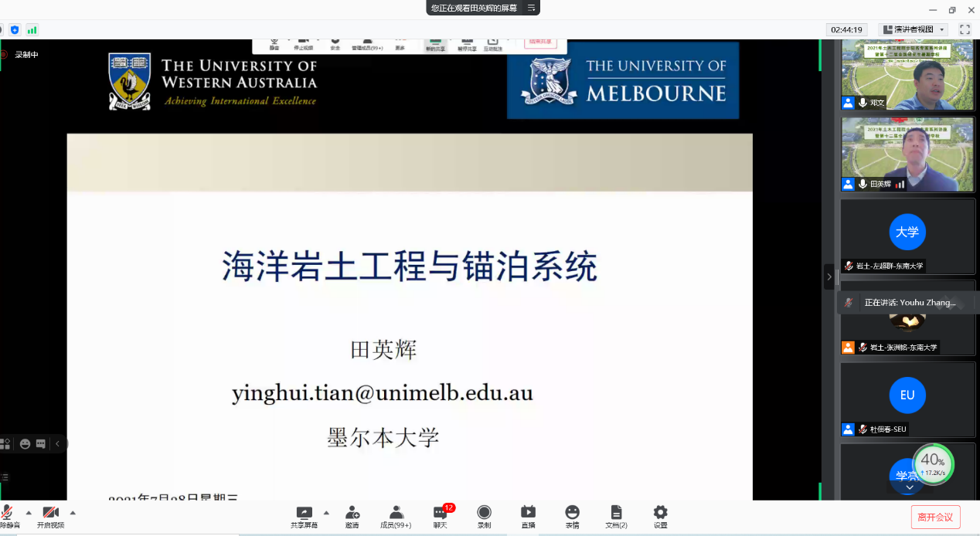Toggle 开启视频 camera on
Viewport: 980px width, 536px height.
click(x=51, y=513)
